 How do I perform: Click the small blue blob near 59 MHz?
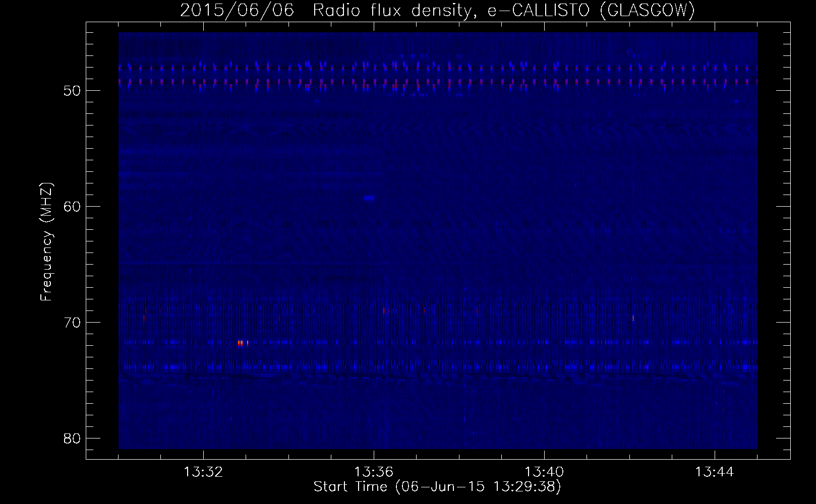tap(369, 198)
